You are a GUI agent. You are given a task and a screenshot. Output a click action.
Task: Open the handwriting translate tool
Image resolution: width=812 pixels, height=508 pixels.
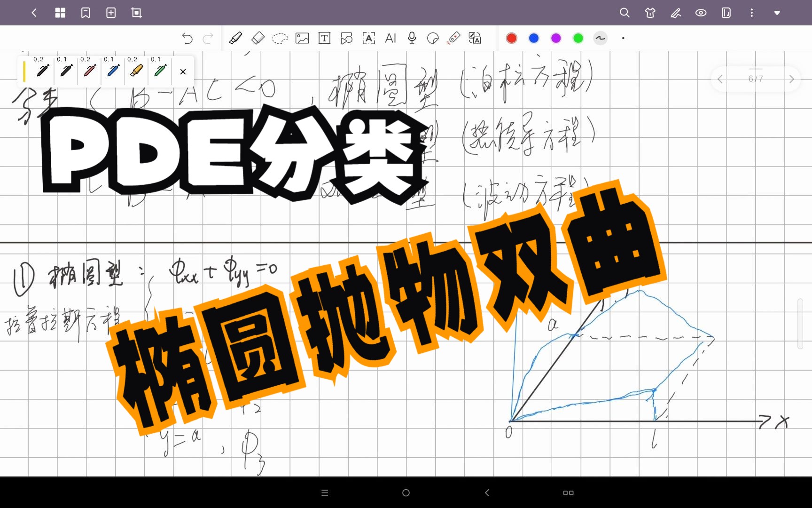point(475,38)
